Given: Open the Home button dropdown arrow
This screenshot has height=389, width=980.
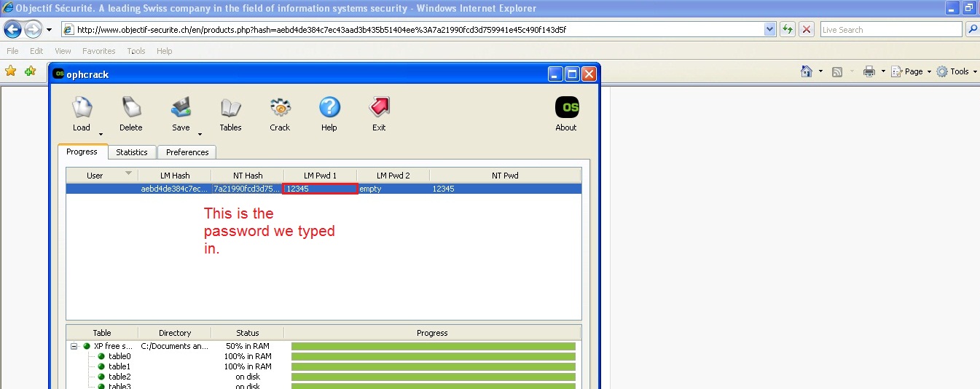Looking at the screenshot, I should click(820, 71).
